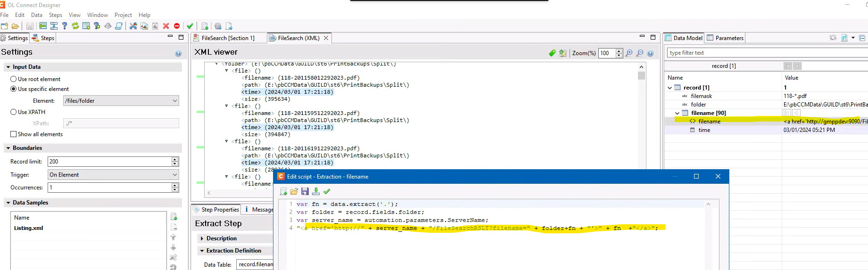
Task: Switch to the Parameters tab
Action: (x=725, y=38)
